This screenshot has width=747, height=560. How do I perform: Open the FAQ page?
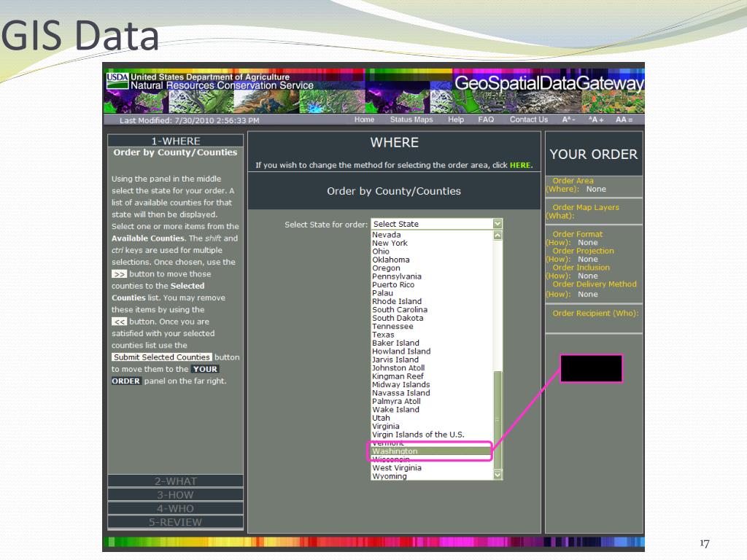(485, 120)
